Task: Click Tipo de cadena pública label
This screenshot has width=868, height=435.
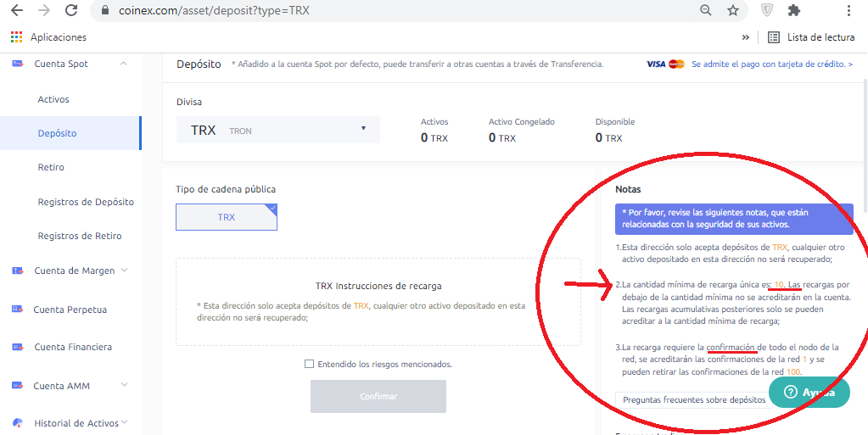Action: [x=226, y=189]
